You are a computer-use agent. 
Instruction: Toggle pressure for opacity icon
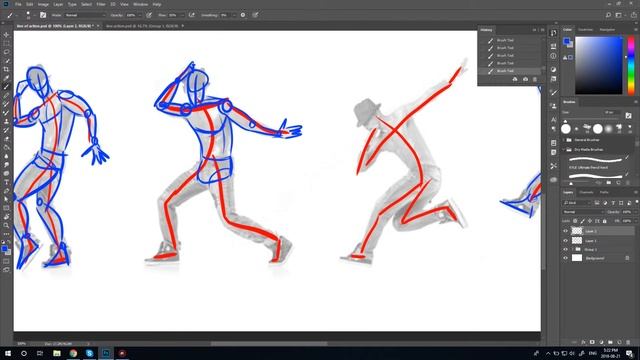[x=149, y=15]
